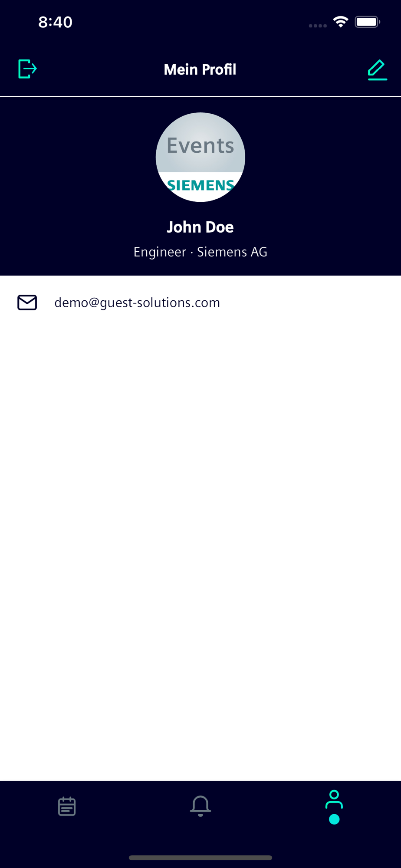The height and width of the screenshot is (868, 401).
Task: Open profile editing with the pencil icon
Action: click(x=377, y=70)
